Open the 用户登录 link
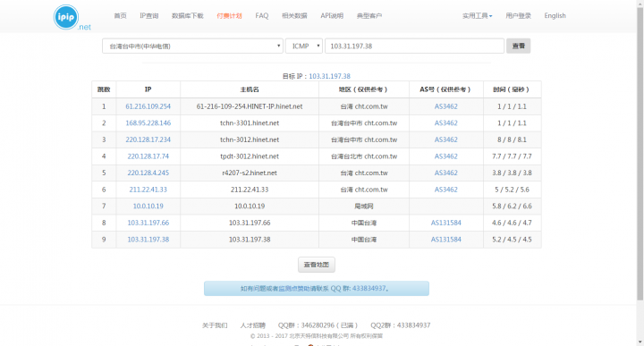This screenshot has height=346, width=644. coord(518,15)
